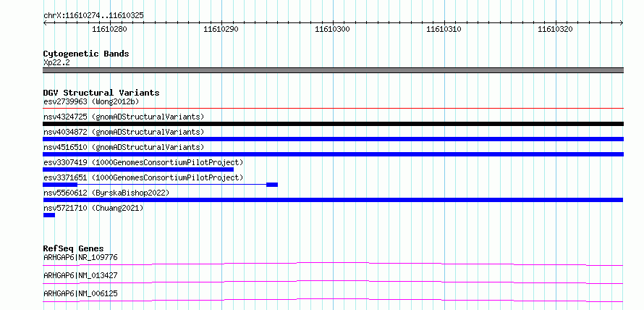Screen dimensions: 644x310
Task: Select the DGV Structural Variants track heading
Action: (101, 93)
